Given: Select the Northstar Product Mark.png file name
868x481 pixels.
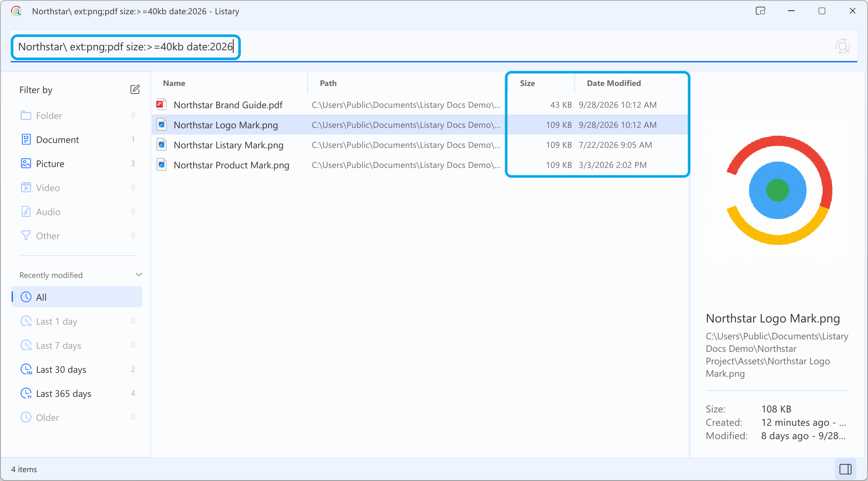Looking at the screenshot, I should coord(231,165).
